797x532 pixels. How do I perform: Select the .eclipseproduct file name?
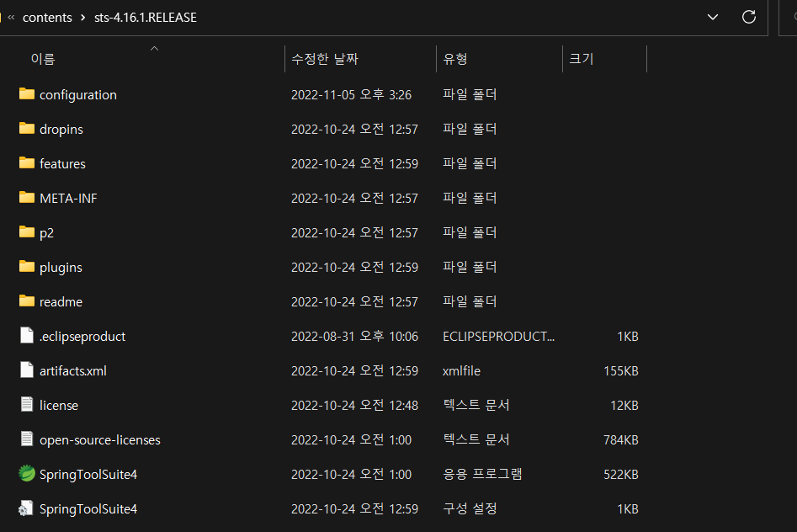click(x=82, y=337)
